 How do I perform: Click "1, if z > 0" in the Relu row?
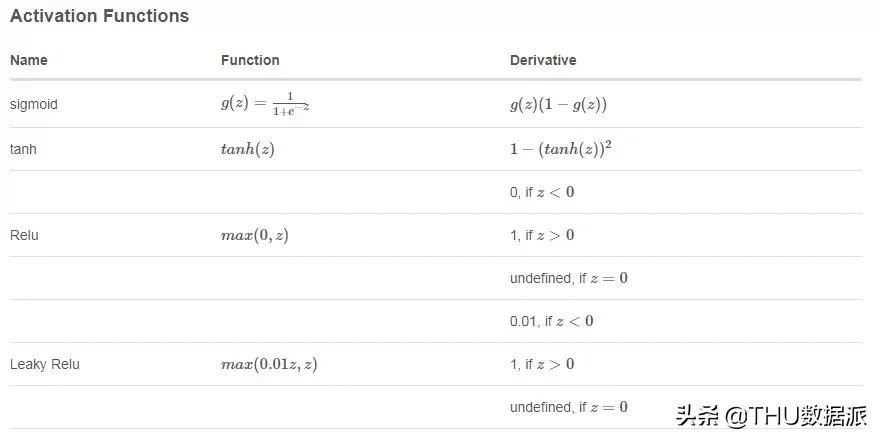point(542,235)
